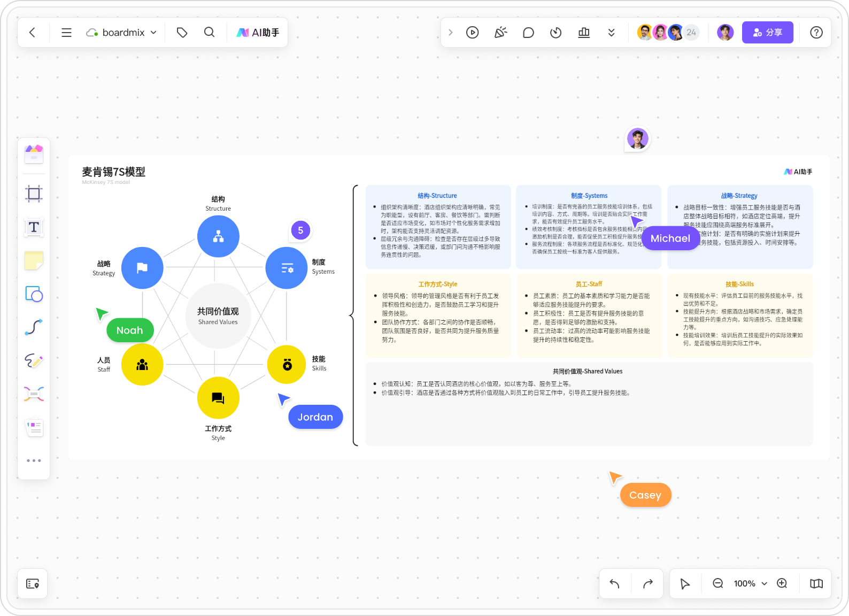Show the 24 additional collaborators
Viewport: 849px width, 616px height.
click(x=691, y=33)
